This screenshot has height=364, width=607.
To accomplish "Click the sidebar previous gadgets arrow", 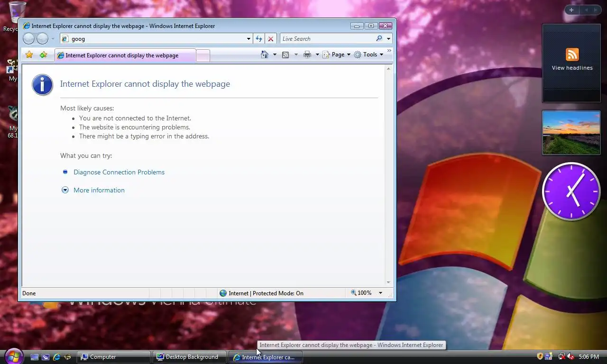I will [x=586, y=10].
